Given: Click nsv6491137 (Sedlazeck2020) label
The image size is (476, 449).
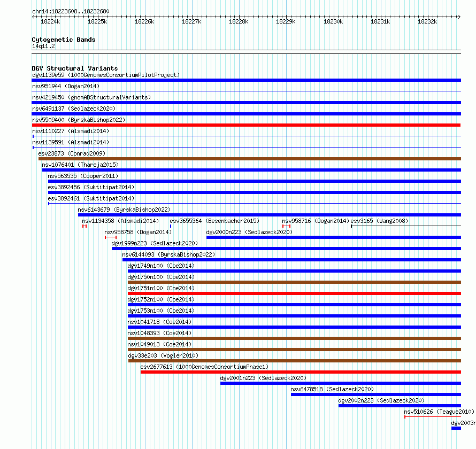Looking at the screenshot, I should [x=74, y=109].
